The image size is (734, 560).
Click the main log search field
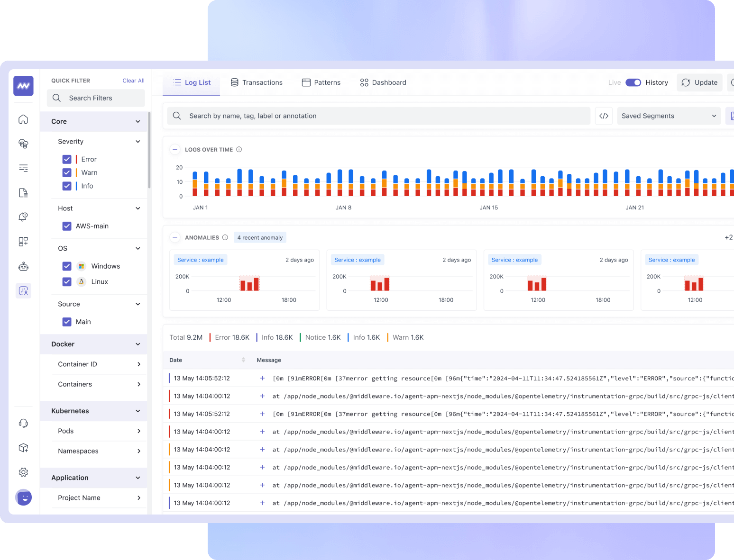(x=379, y=116)
